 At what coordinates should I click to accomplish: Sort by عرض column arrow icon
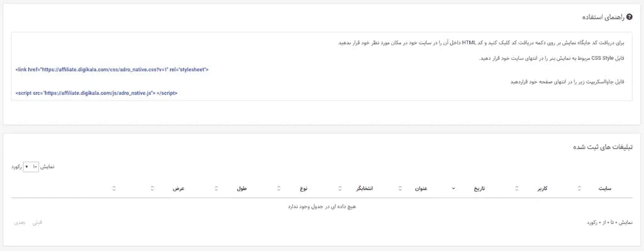pyautogui.click(x=152, y=189)
